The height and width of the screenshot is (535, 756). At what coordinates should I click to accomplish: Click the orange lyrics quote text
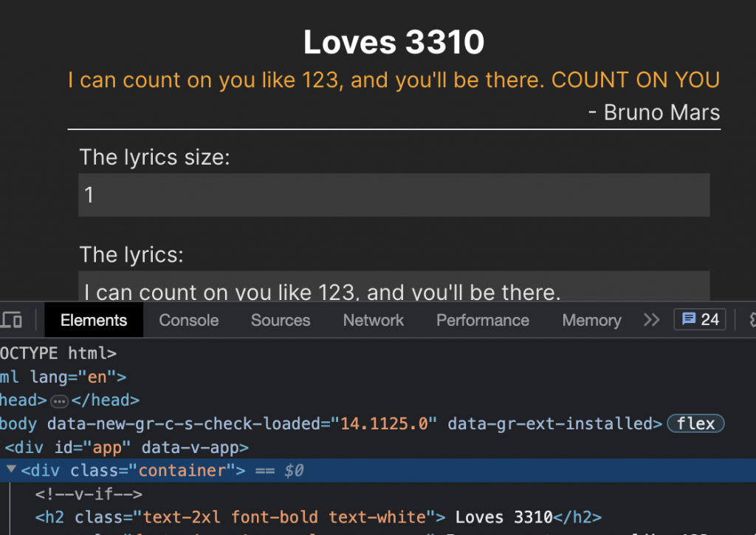click(x=394, y=80)
